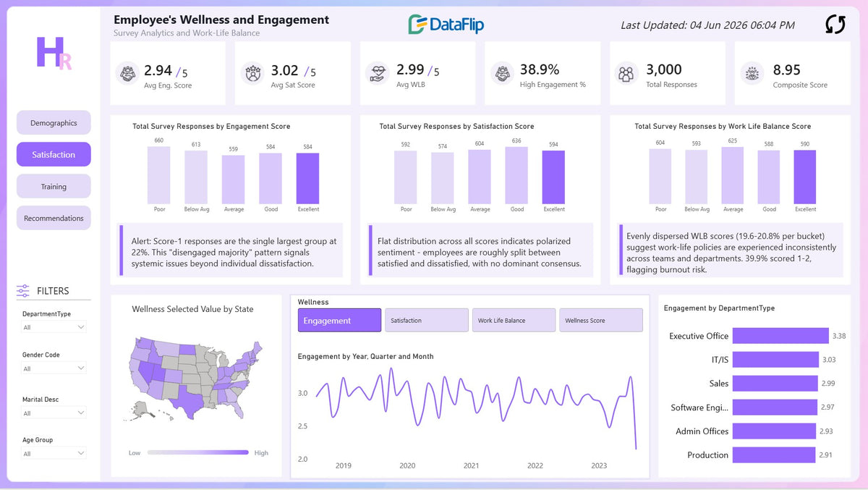Image resolution: width=868 pixels, height=490 pixels.
Task: Click the 2019 label on the timeline axis
Action: [x=344, y=465]
